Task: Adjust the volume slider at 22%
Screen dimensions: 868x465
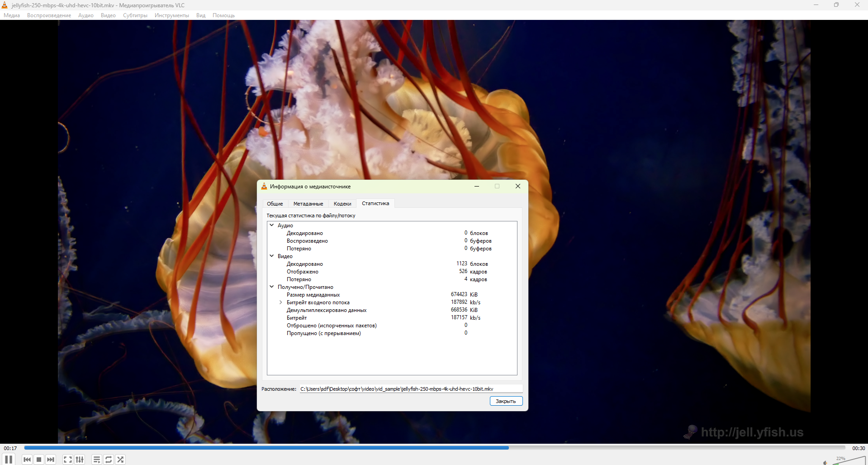Action: (x=849, y=461)
